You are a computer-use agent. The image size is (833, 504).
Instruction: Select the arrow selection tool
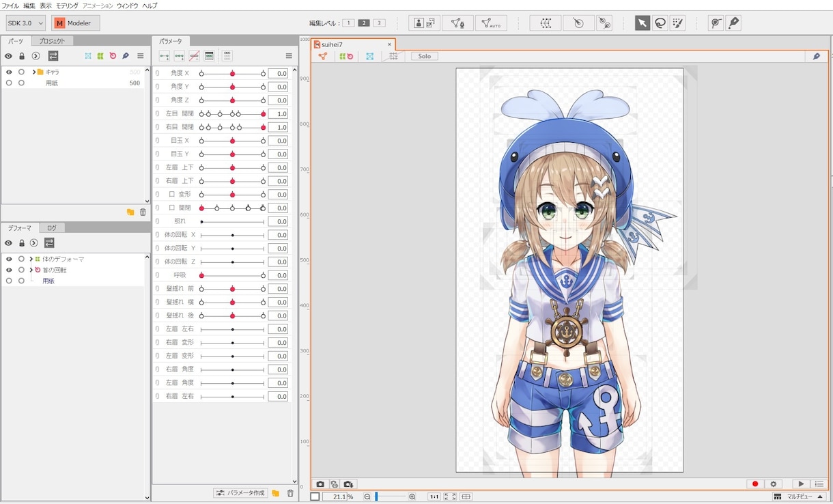coord(643,23)
